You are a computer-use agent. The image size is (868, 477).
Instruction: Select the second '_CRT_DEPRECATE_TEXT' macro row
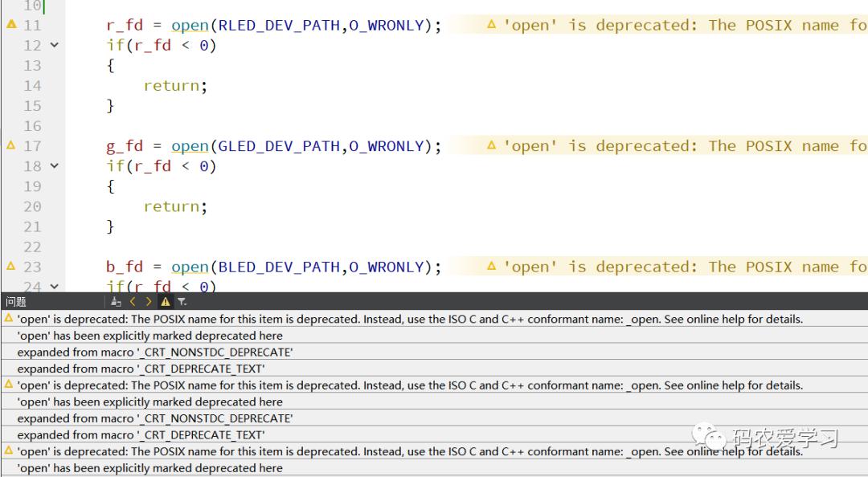(x=434, y=435)
